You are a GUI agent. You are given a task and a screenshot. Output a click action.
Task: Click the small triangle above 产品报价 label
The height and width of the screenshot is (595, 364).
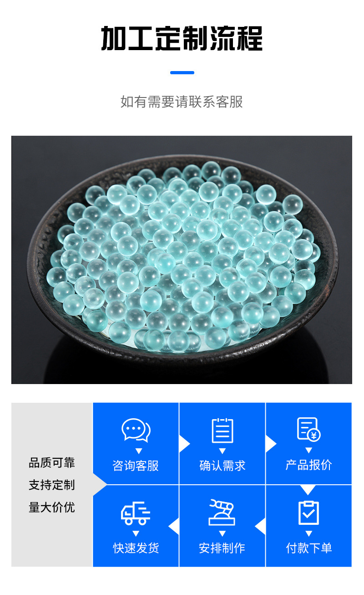tap(309, 451)
